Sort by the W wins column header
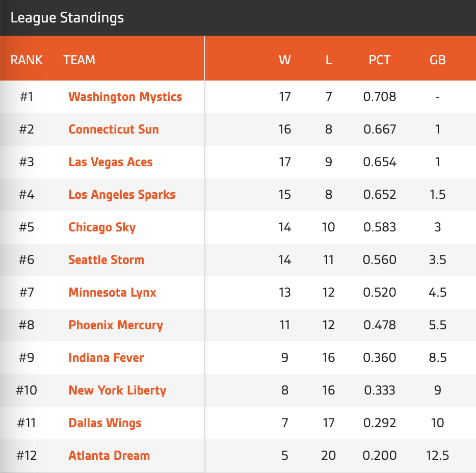The height and width of the screenshot is (473, 476). coord(284,60)
